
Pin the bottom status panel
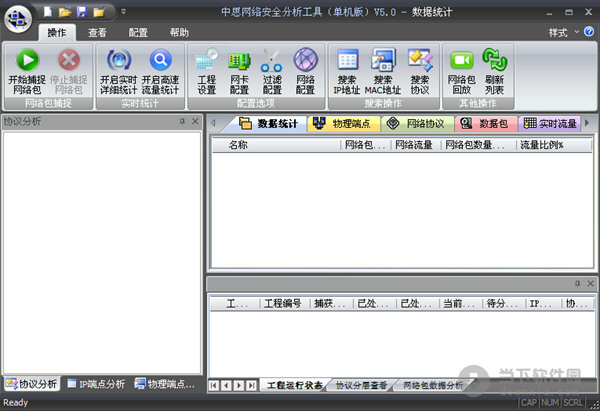click(x=577, y=284)
